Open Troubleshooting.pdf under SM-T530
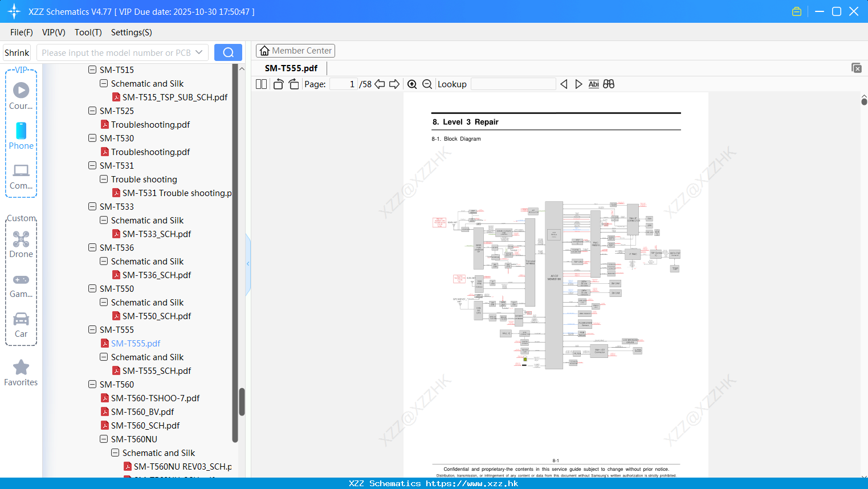The width and height of the screenshot is (868, 489). pyautogui.click(x=150, y=152)
